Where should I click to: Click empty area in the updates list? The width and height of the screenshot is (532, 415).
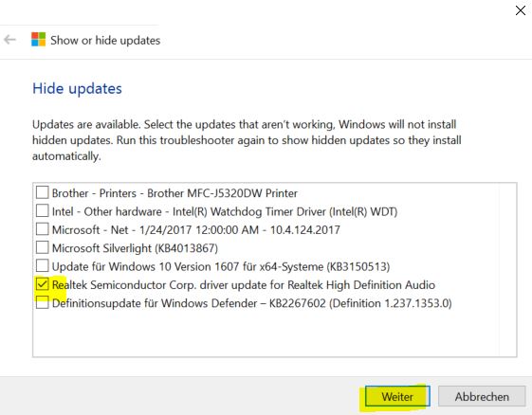[x=265, y=334]
